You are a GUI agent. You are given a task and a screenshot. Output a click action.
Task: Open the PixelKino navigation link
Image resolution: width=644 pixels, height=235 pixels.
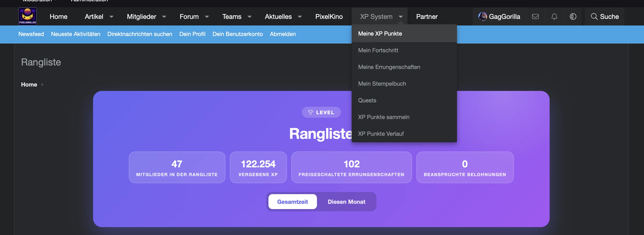(x=329, y=16)
